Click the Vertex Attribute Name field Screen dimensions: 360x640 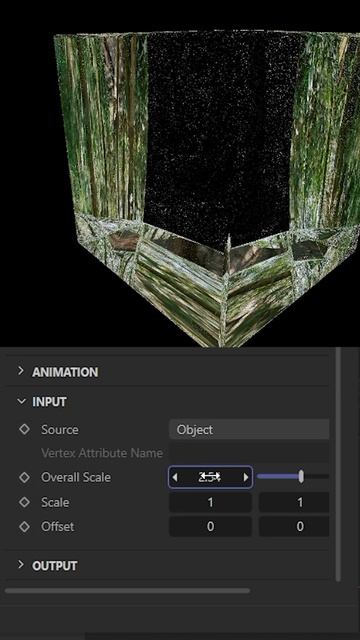point(249,453)
